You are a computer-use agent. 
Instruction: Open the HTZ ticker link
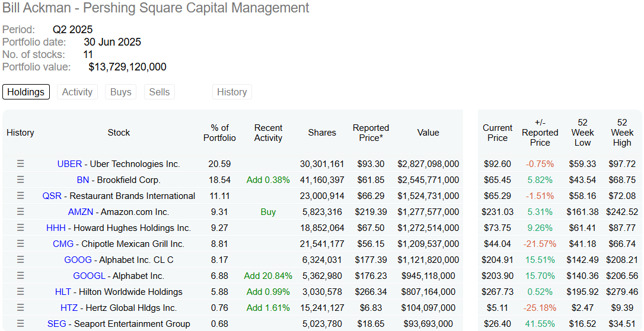click(69, 308)
